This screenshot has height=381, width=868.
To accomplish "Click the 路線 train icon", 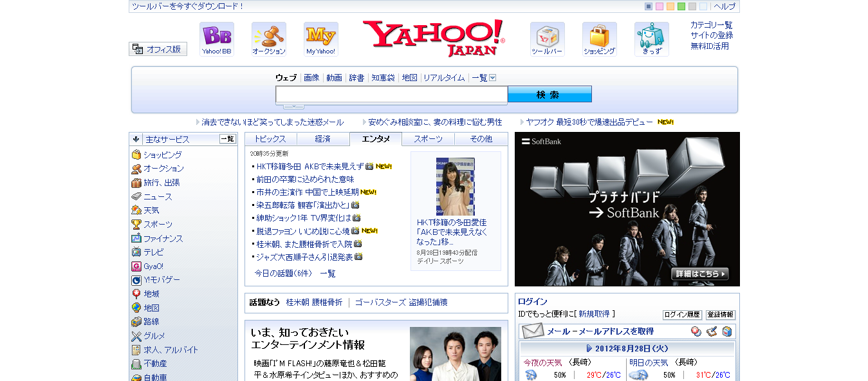I will pyautogui.click(x=136, y=322).
